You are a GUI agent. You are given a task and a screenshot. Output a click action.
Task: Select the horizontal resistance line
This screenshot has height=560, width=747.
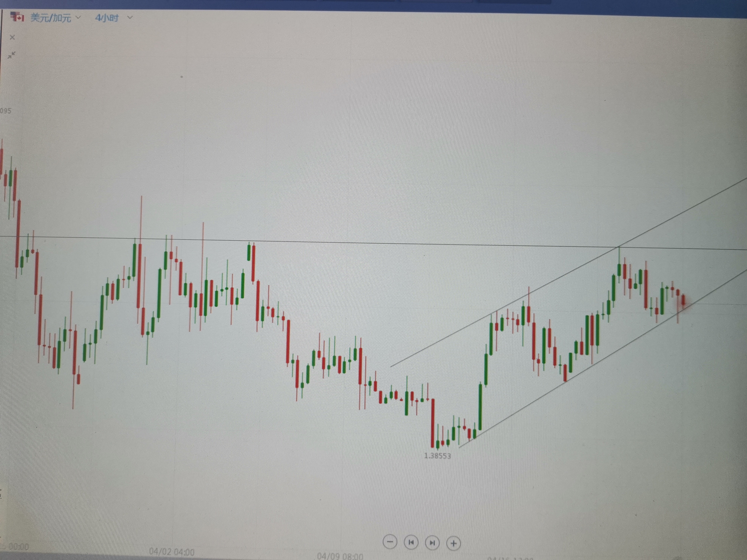(373, 243)
